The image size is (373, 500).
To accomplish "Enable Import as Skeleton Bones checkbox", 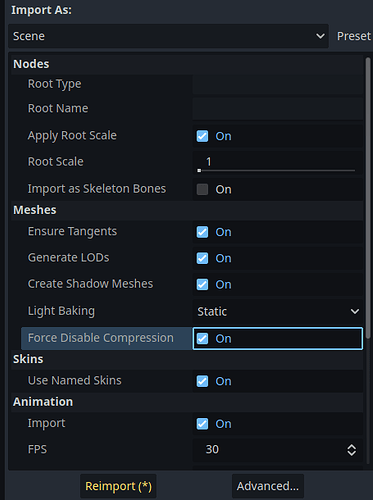I will [202, 189].
